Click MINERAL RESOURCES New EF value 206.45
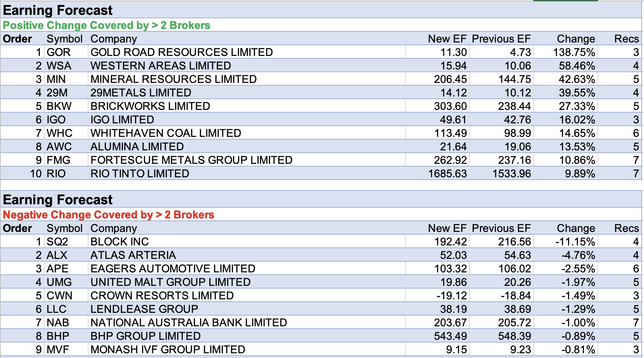This screenshot has width=644, height=358. coord(450,79)
